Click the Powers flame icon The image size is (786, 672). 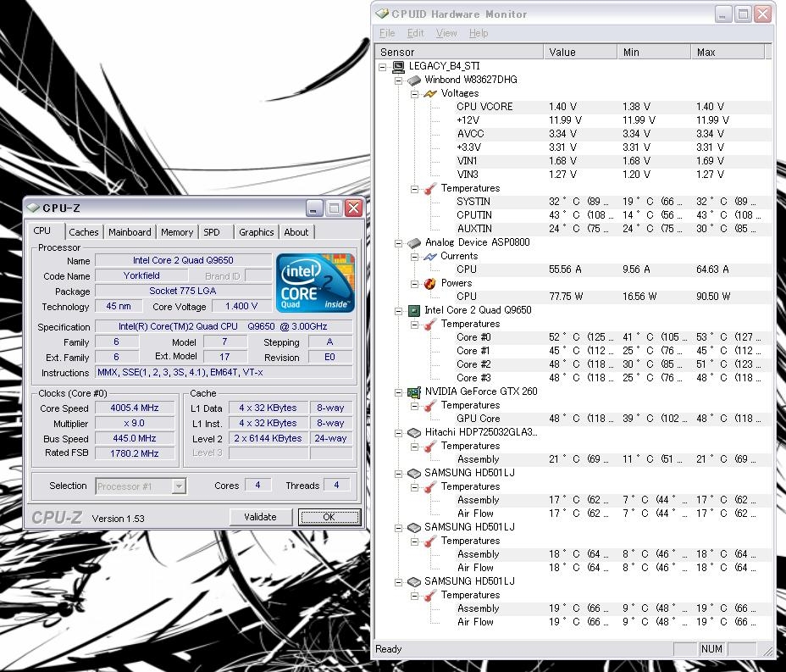(430, 283)
